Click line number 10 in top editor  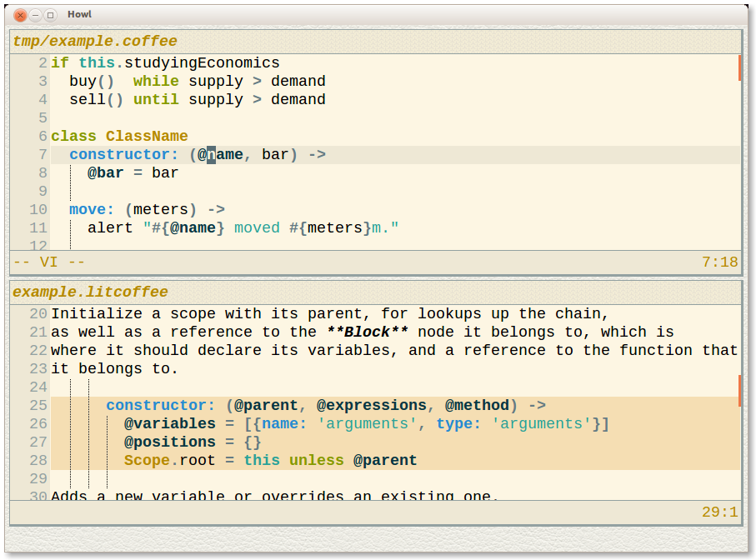[x=38, y=210]
